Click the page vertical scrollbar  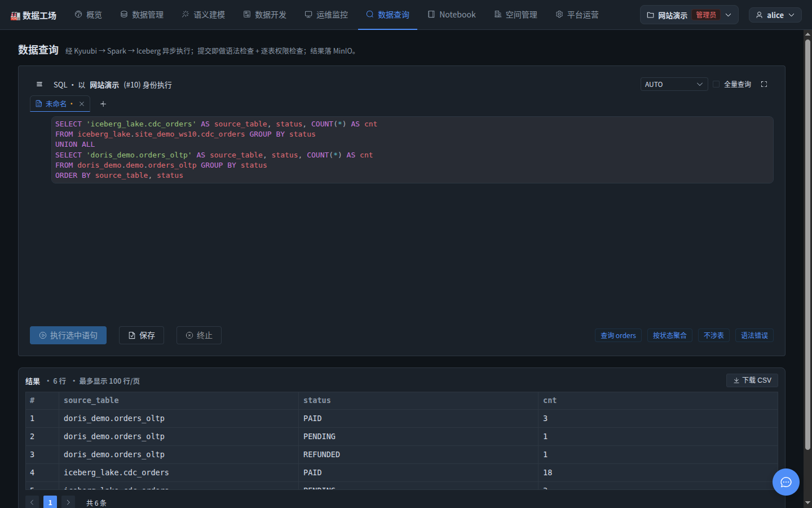click(807, 244)
